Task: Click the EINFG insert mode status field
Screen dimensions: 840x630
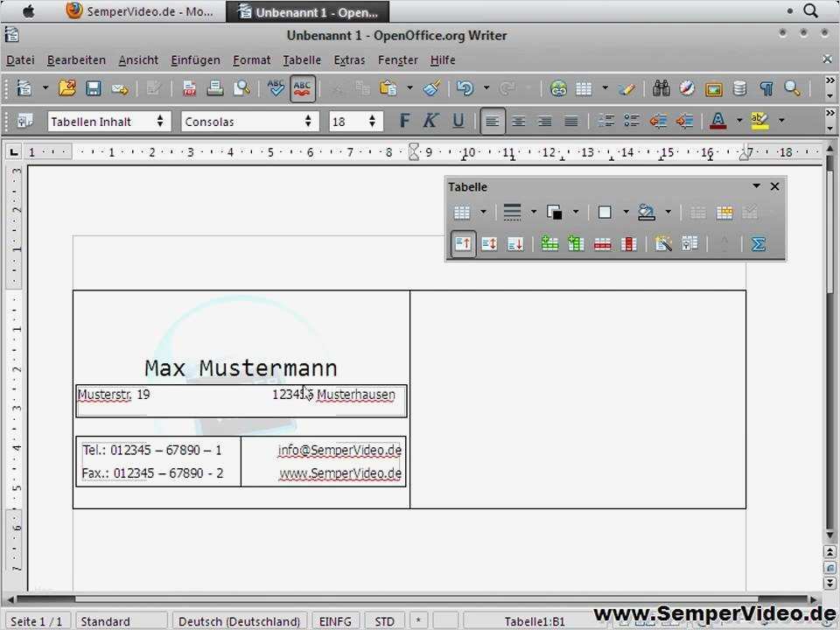Action: (335, 621)
